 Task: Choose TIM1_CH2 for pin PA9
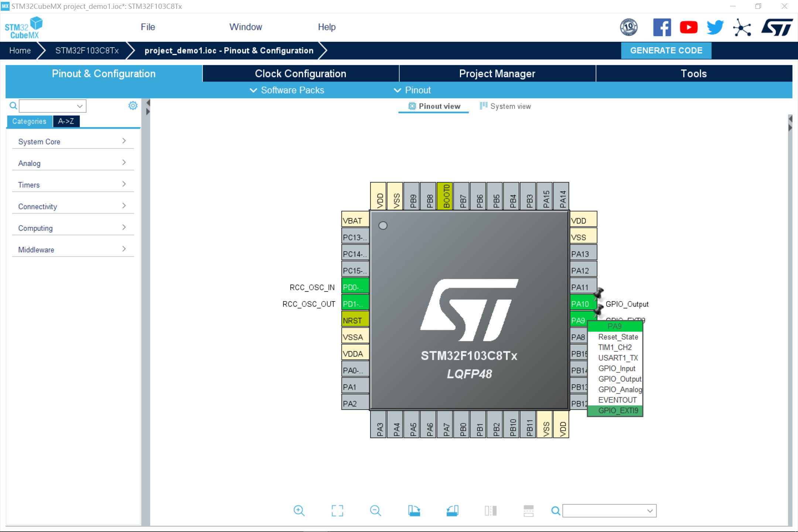click(x=615, y=347)
